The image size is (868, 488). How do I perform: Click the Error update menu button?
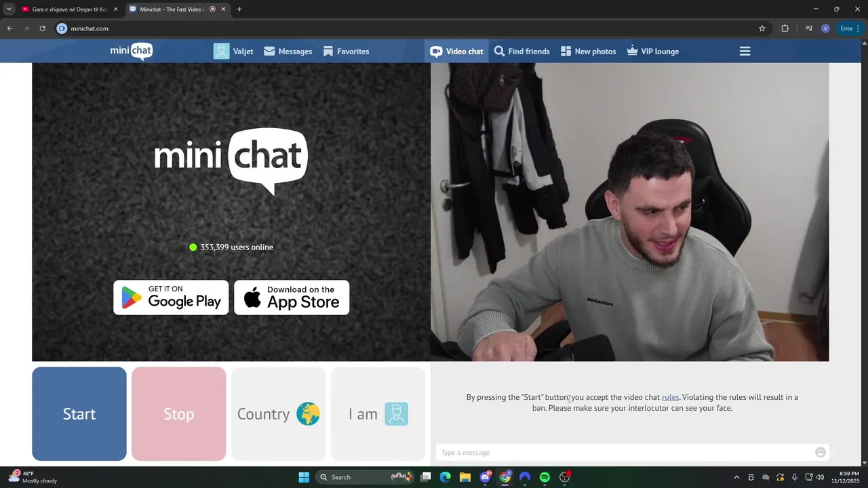tap(850, 28)
